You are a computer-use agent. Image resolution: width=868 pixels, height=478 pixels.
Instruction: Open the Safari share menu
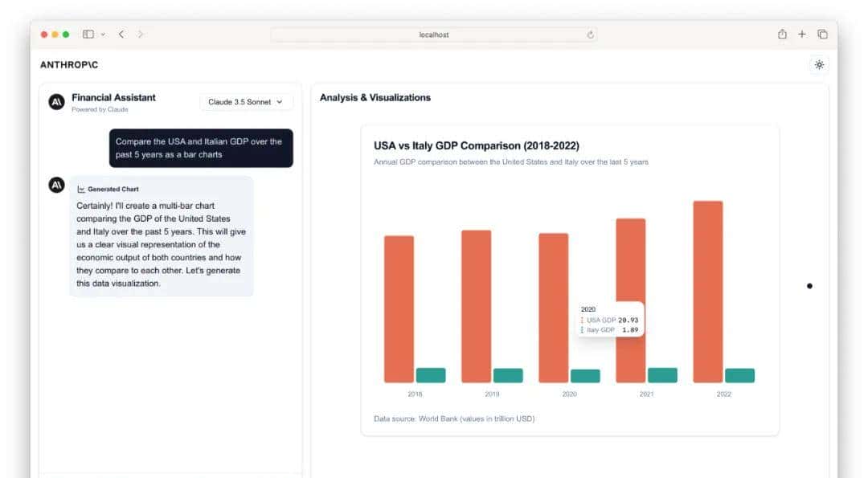tap(782, 35)
